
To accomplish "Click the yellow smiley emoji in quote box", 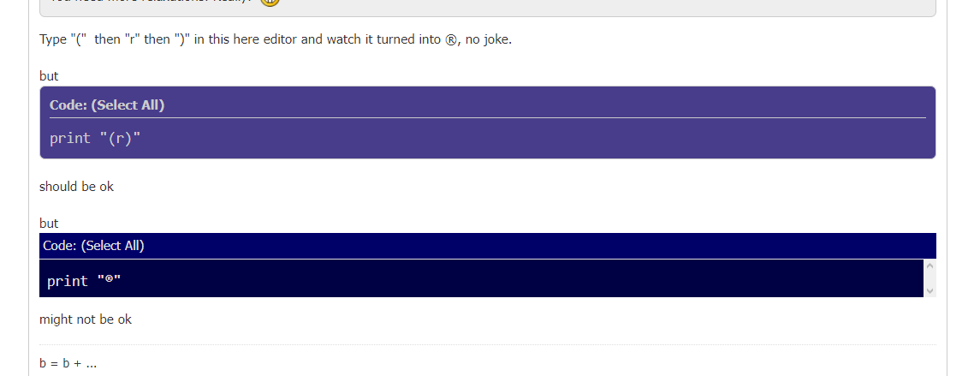I will coord(270,2).
